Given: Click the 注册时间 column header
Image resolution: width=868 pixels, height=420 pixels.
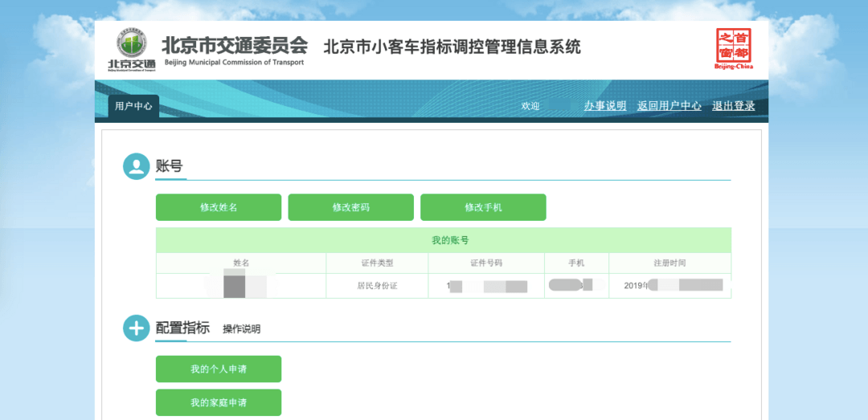Looking at the screenshot, I should (669, 263).
